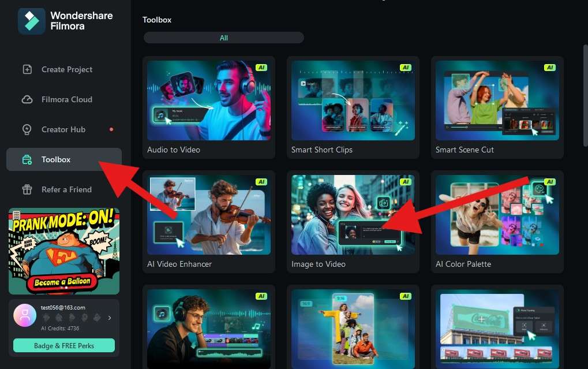Viewport: 588px width, 369px height.
Task: Click the Filmora Cloud icon
Action: click(27, 99)
